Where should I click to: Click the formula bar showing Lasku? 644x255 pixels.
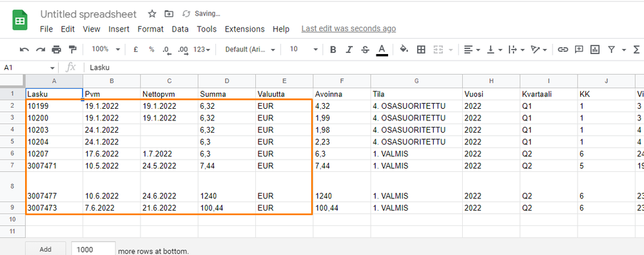pyautogui.click(x=364, y=68)
